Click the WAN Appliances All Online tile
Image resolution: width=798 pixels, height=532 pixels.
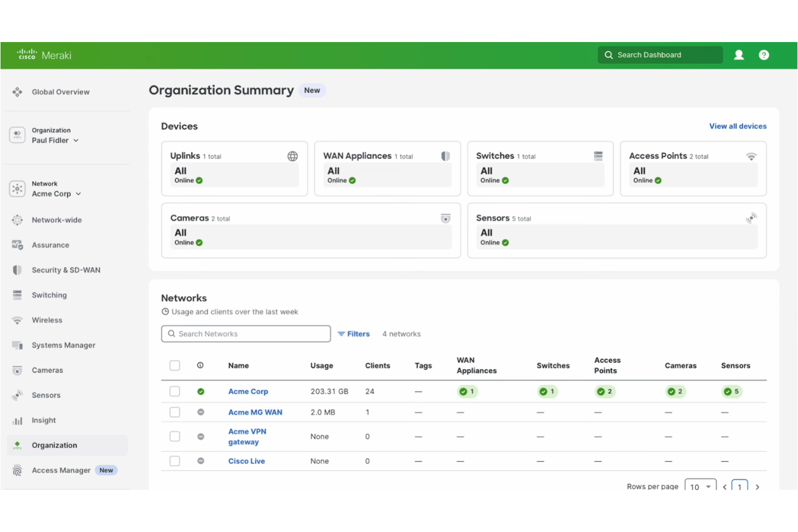[x=387, y=175]
